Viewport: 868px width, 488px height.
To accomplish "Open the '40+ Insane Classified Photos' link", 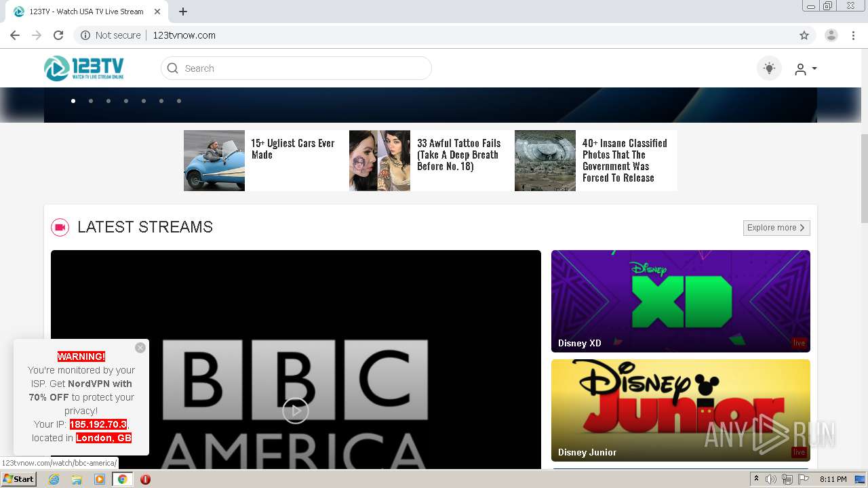I will point(625,161).
